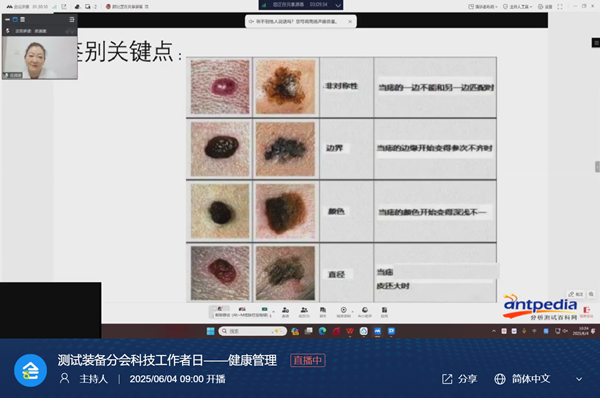Screen dimensions: 600x398
Task: Click the 直播中 live badge
Action: (x=308, y=360)
